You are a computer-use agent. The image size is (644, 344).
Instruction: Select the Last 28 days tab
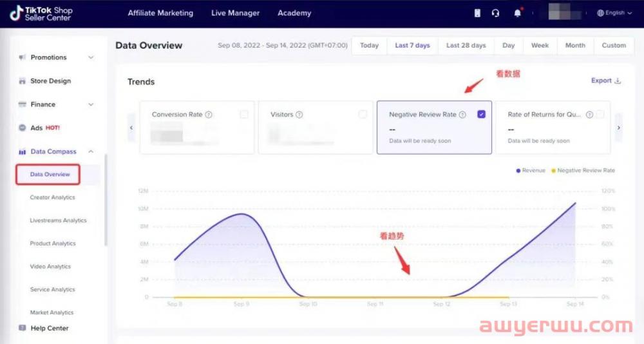466,45
